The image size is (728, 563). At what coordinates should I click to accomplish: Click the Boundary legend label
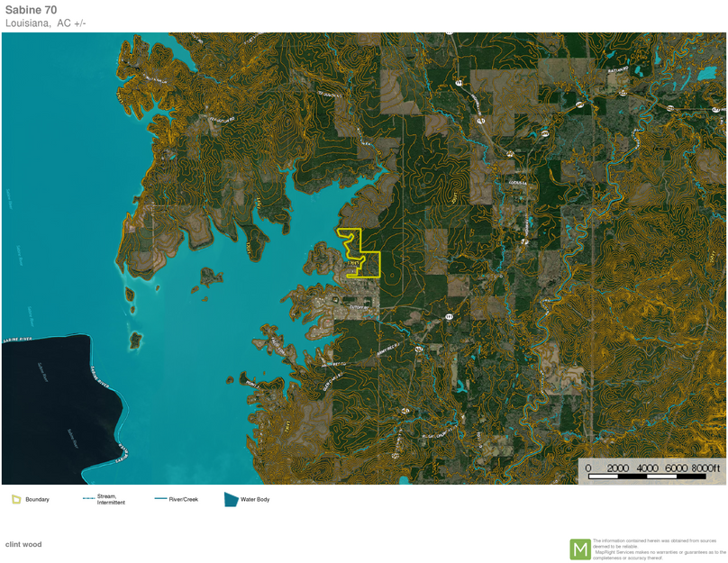(37, 499)
